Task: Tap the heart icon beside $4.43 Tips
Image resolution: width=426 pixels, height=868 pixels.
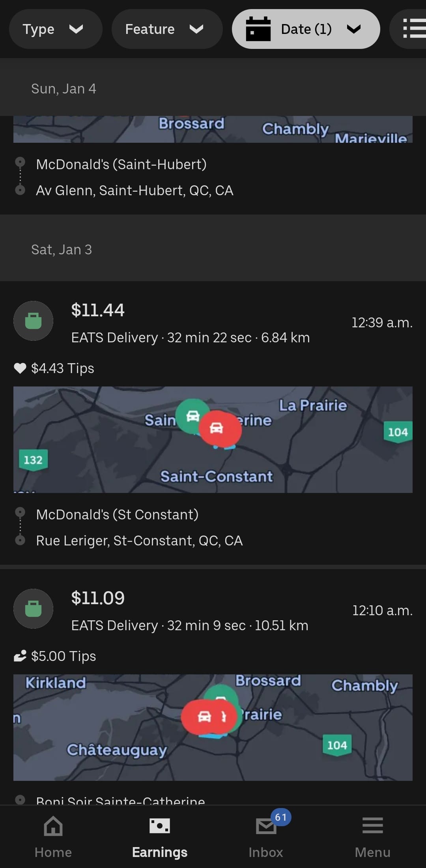Action: click(20, 368)
